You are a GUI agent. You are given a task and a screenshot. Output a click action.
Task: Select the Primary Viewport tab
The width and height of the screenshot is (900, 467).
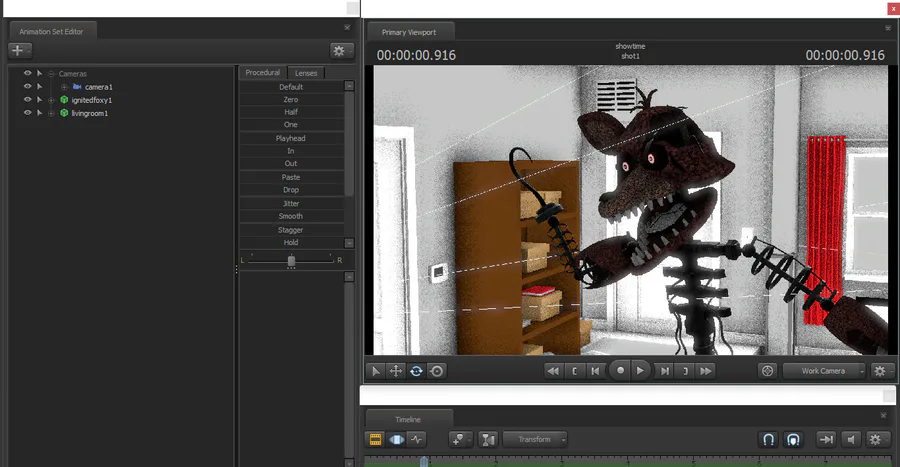[x=409, y=32]
